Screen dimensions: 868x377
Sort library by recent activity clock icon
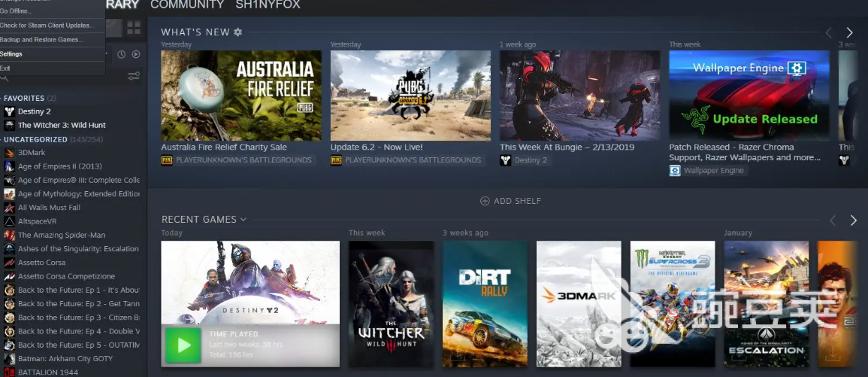click(121, 54)
